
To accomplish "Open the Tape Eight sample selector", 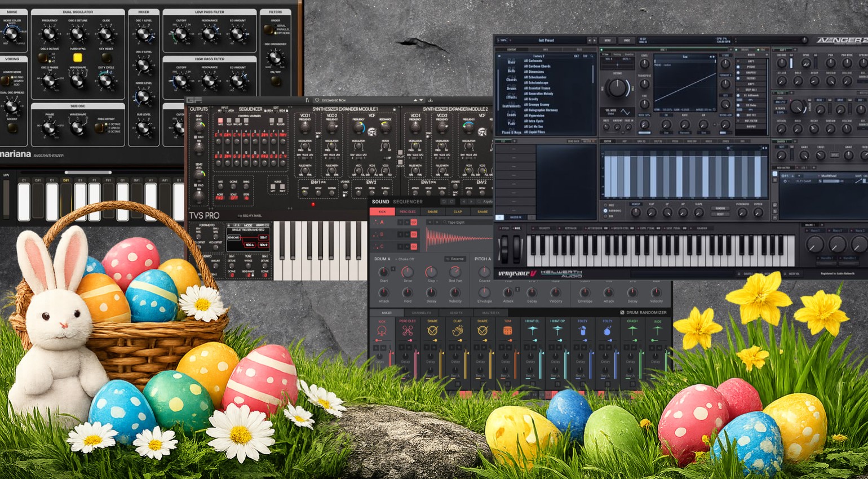I will click(457, 223).
